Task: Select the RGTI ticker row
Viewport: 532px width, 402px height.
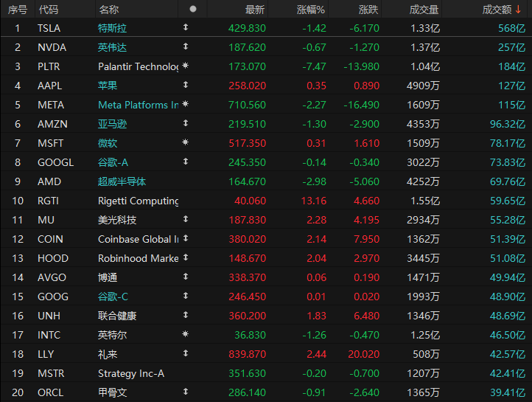Action: 49,201
